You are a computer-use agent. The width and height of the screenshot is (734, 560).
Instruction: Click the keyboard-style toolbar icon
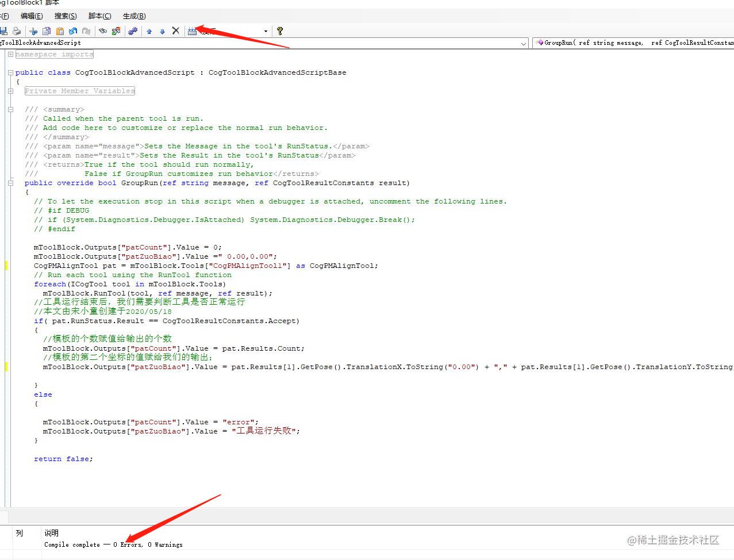coord(192,31)
